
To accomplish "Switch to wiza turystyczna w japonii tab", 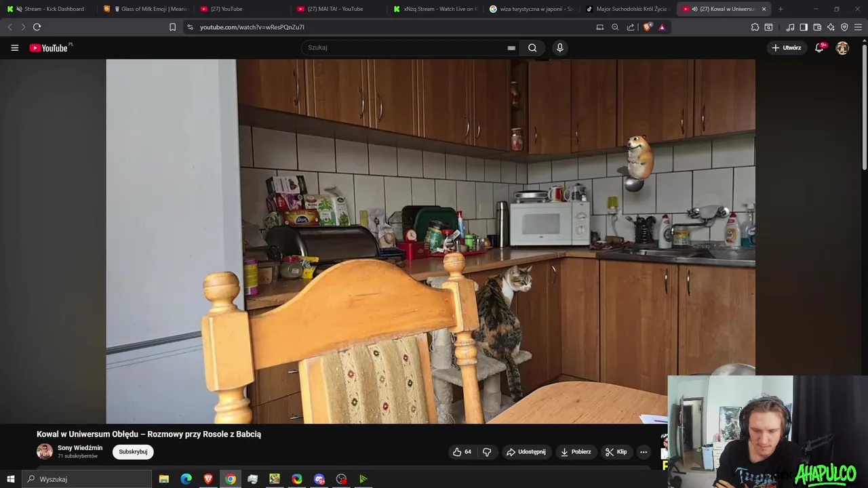I will 533,9.
